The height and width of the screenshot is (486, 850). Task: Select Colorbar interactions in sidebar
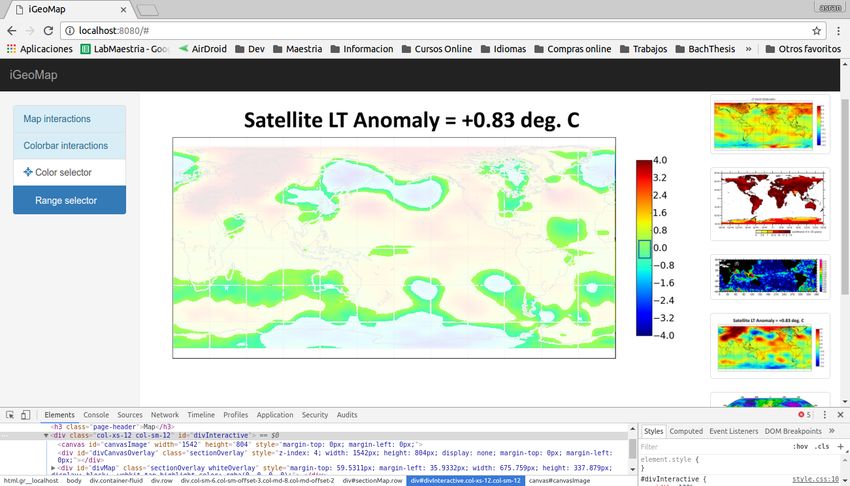click(x=69, y=145)
